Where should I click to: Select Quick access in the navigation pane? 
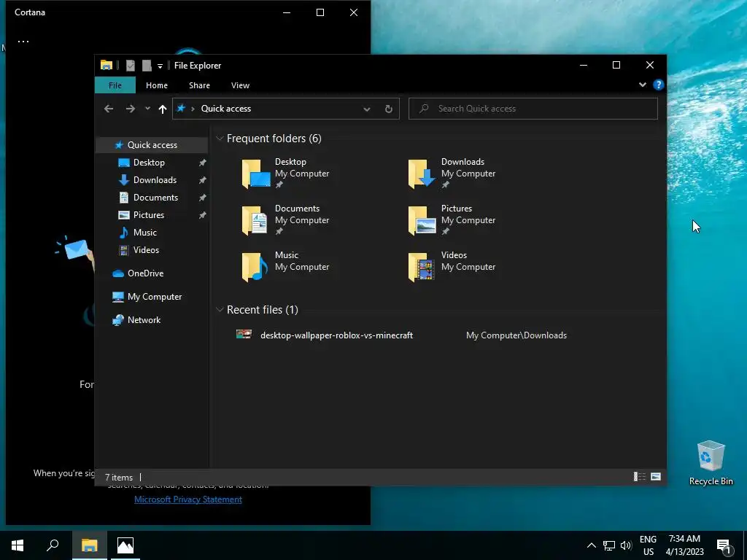[x=152, y=145]
